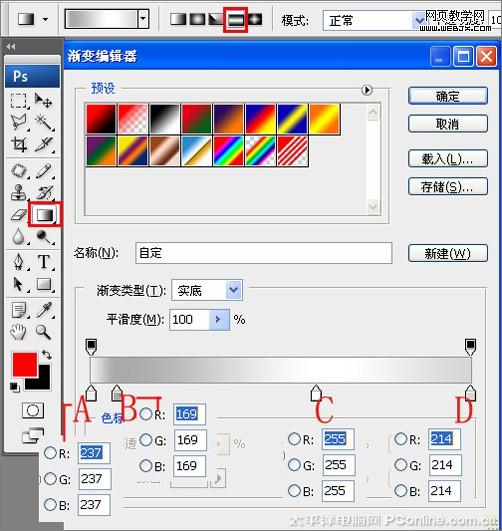This screenshot has width=502, height=531.
Task: Collapse the toolbox panel double arrow
Action: 11,47
